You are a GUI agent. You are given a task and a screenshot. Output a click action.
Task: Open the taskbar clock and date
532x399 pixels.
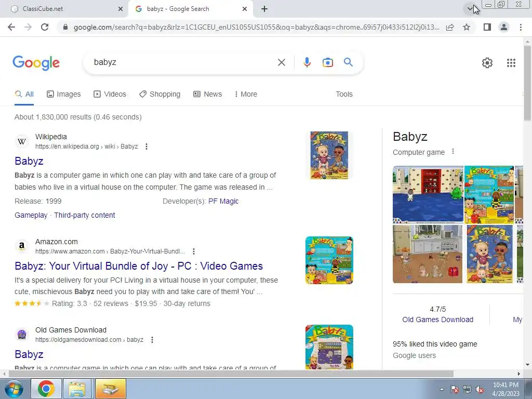click(506, 389)
